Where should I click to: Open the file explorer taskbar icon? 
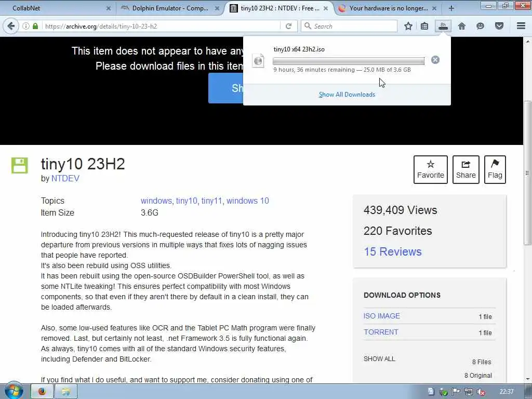pos(66,392)
